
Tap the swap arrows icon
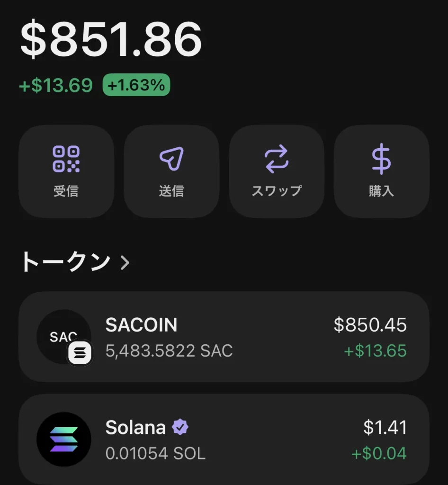(277, 159)
